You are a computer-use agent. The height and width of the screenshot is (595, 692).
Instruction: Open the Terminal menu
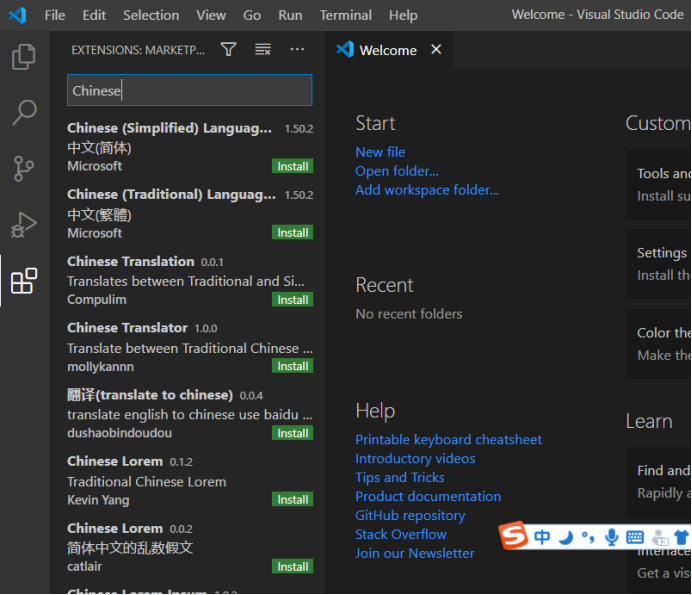pos(346,15)
